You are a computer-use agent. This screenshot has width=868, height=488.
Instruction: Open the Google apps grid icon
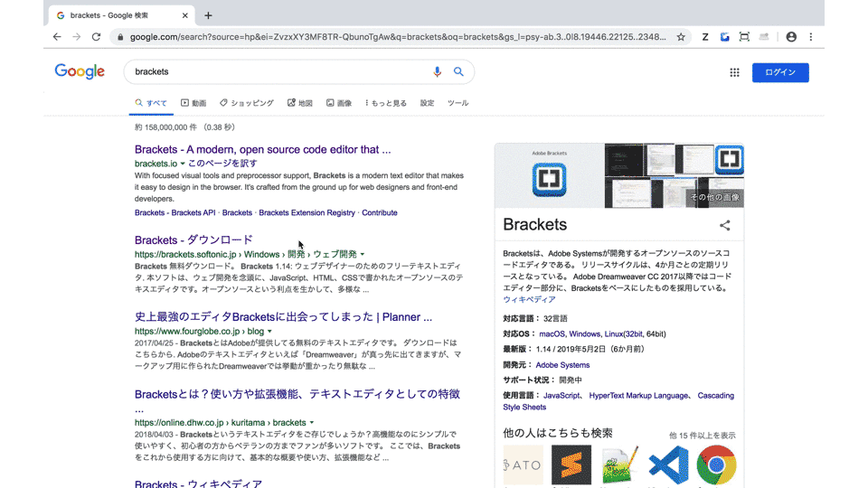tap(734, 72)
